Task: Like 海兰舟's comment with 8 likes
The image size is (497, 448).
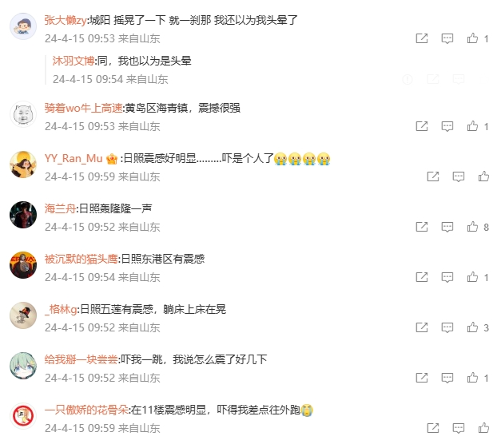Action: click(472, 227)
